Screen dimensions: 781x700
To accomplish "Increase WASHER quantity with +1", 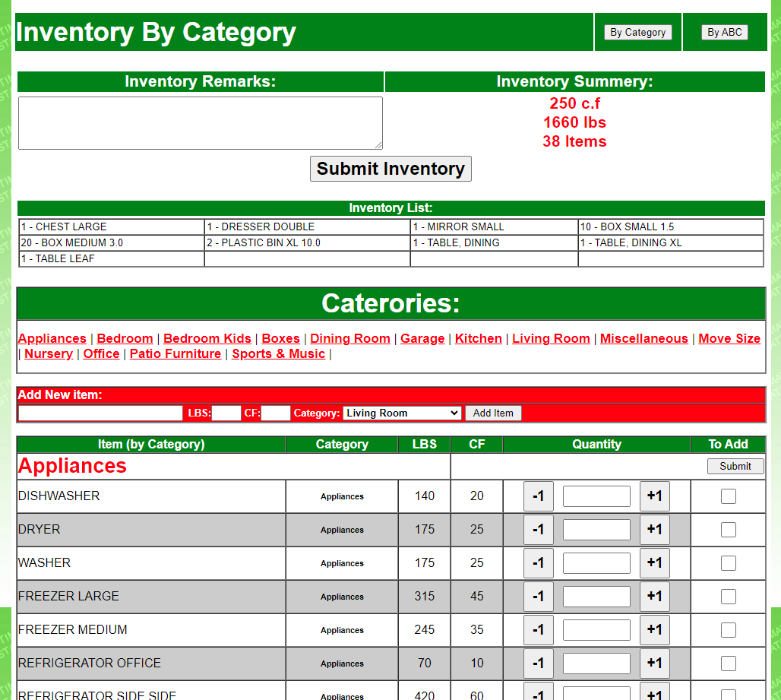I will (x=654, y=563).
